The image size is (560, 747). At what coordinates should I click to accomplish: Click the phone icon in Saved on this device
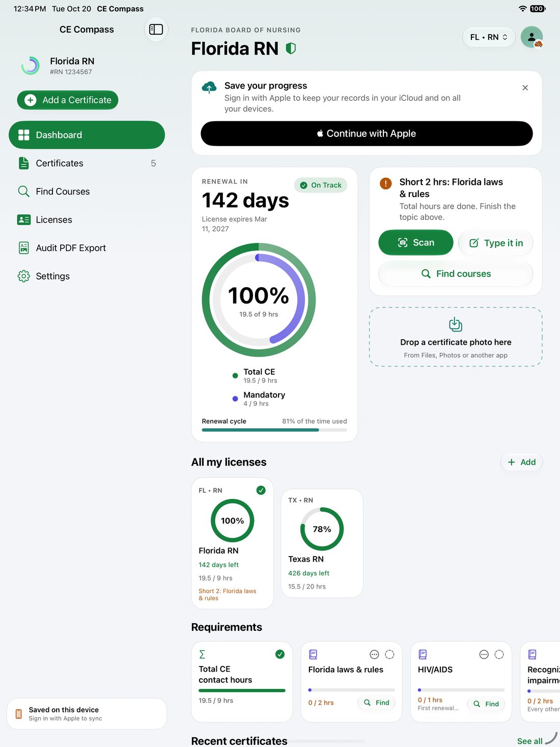[x=19, y=714]
